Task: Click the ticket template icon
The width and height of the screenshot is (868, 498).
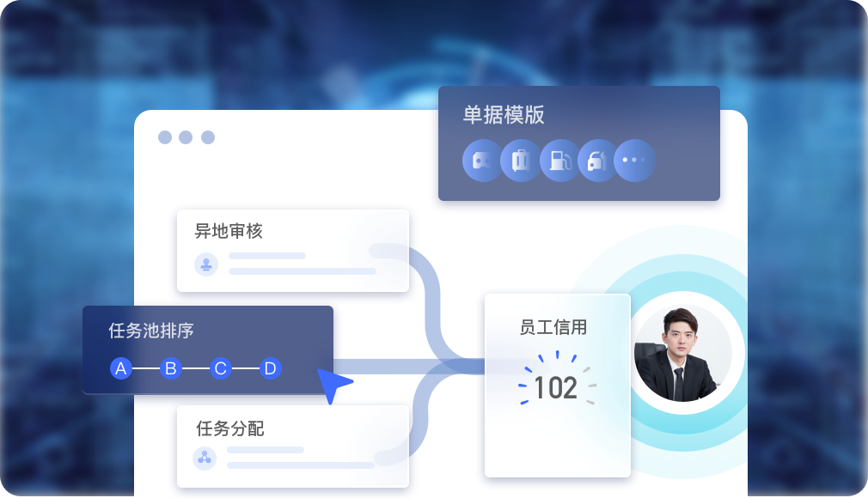Action: (x=482, y=161)
